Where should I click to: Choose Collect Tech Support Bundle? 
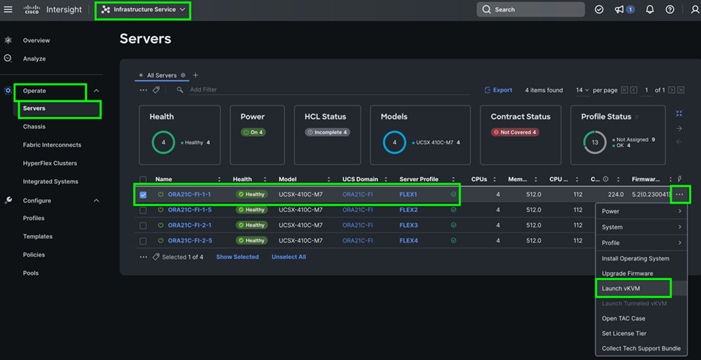click(641, 348)
